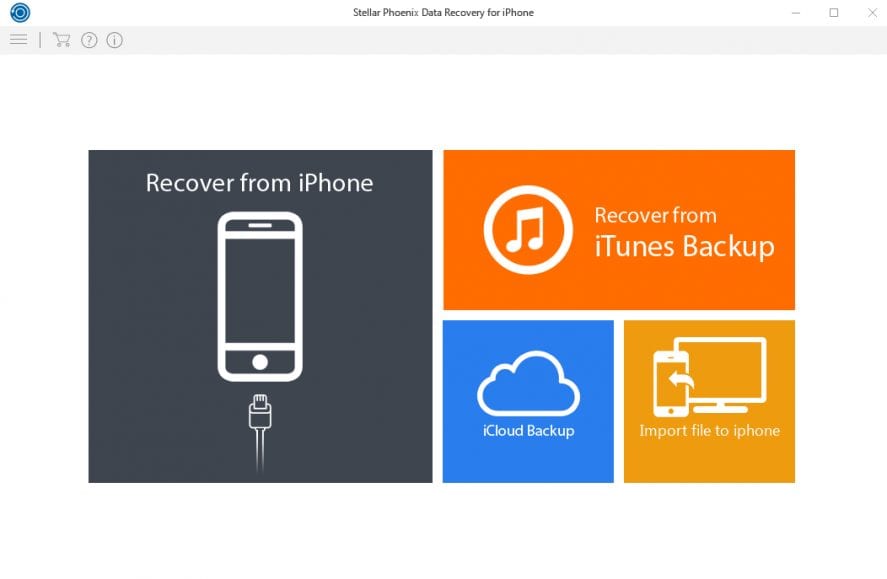Click the iPhone graphic's blank screen area

[260, 290]
